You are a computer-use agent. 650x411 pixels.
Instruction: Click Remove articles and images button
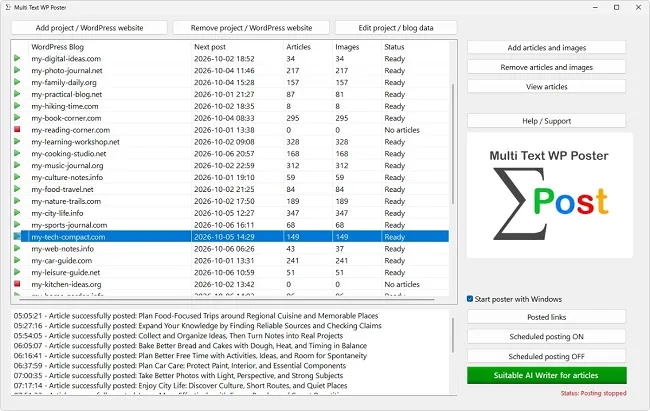546,67
